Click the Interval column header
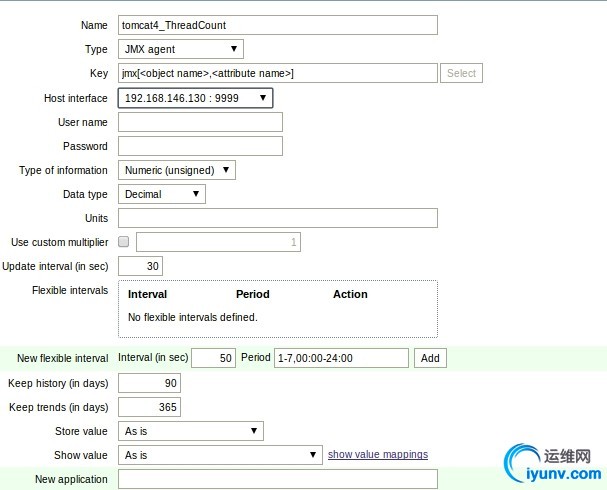Screen dimensions: 607x490 [x=147, y=294]
